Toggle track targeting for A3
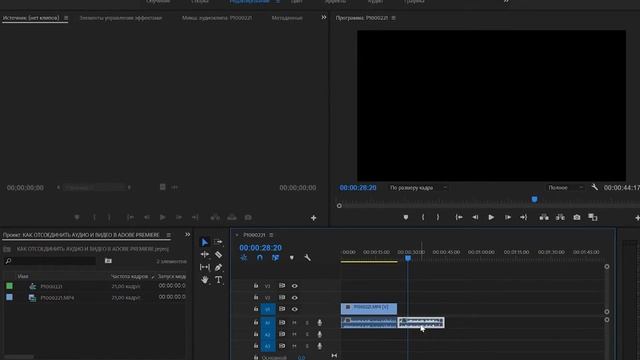 tap(268, 346)
